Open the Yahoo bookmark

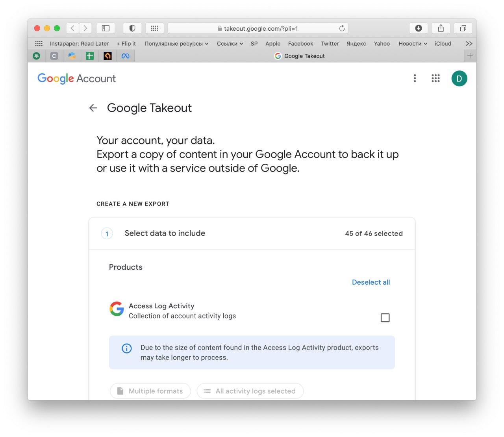point(382,44)
